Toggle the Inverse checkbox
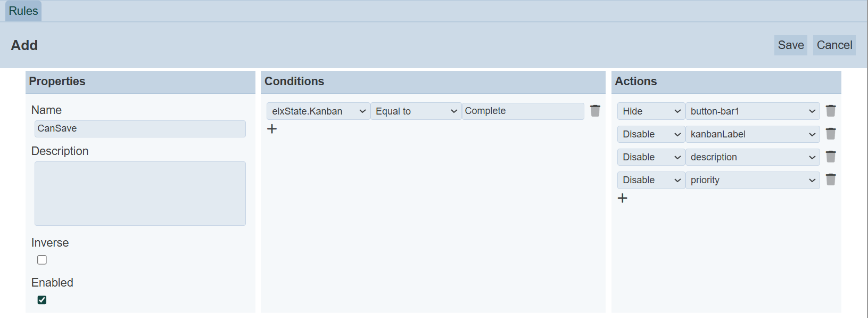The width and height of the screenshot is (868, 318). (42, 260)
